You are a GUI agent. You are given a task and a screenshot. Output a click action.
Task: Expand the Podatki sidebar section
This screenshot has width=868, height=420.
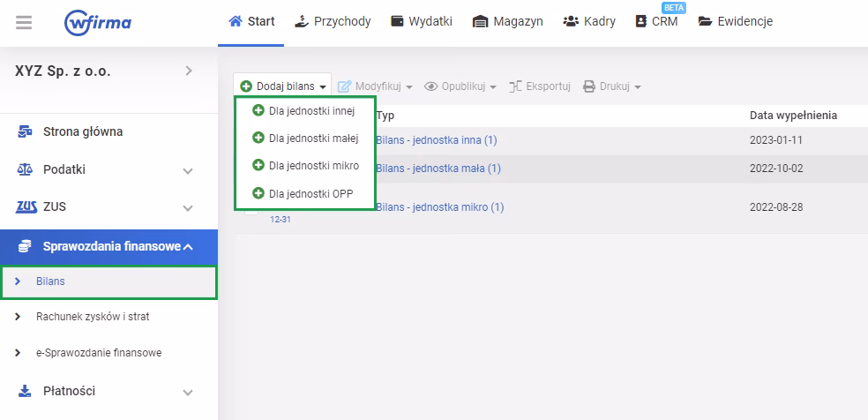tap(187, 170)
